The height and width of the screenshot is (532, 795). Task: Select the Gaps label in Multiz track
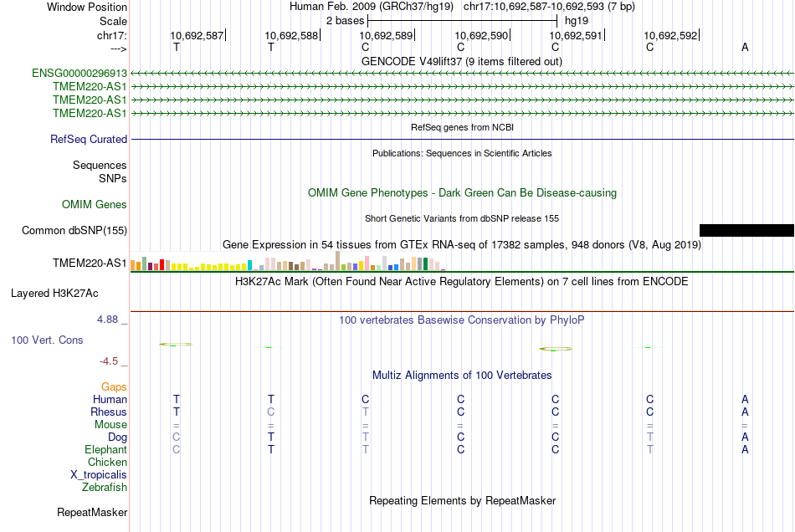point(114,387)
